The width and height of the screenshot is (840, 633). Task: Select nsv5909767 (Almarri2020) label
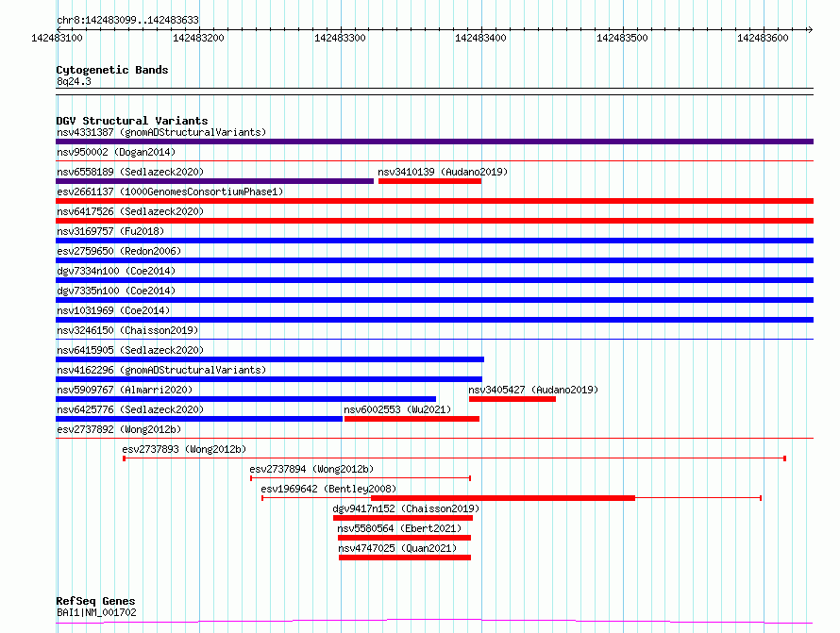coord(125,390)
